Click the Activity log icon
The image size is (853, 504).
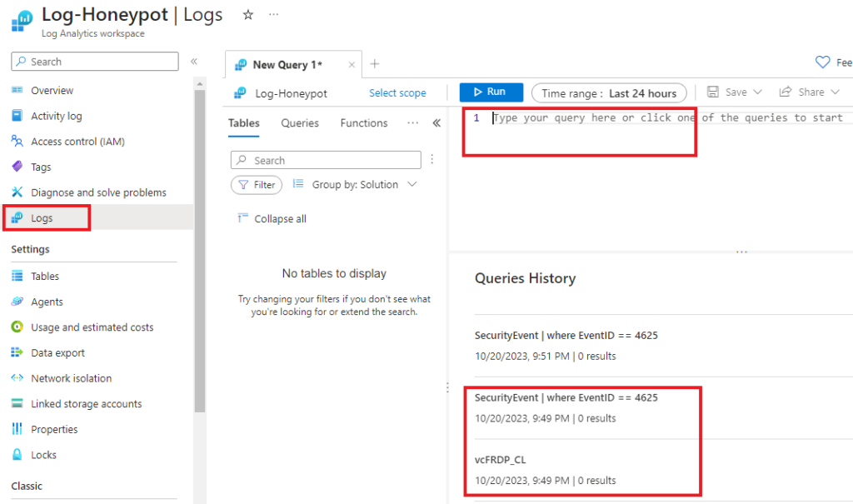(x=17, y=116)
